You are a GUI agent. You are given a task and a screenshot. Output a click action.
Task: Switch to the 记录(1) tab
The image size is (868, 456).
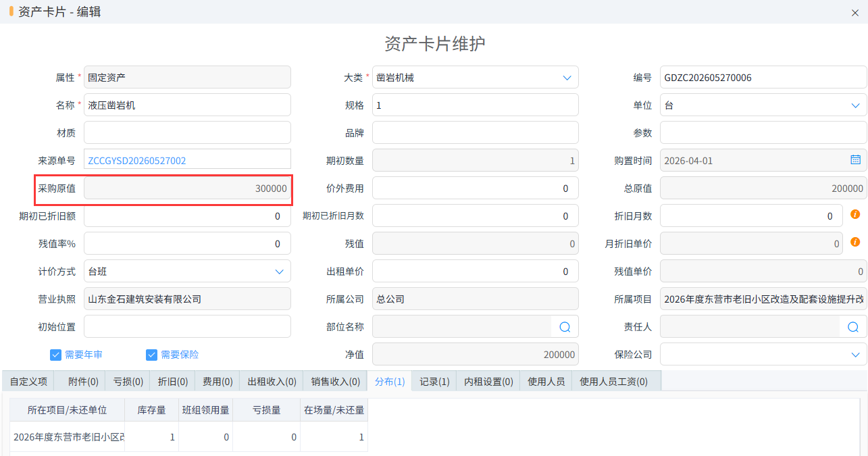coord(434,381)
